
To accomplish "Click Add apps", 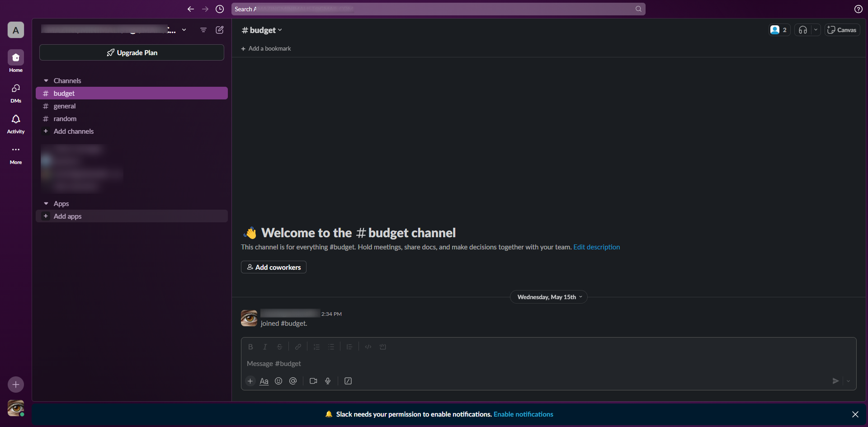I will [132, 216].
